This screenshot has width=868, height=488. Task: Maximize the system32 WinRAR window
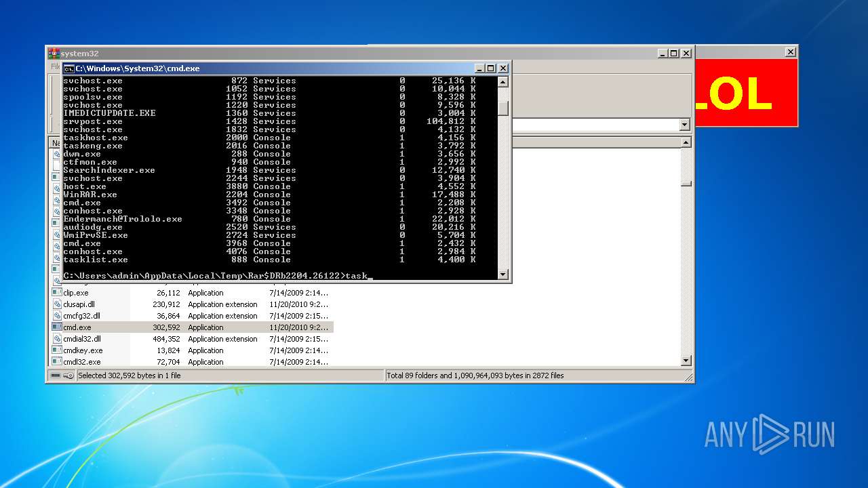click(x=673, y=53)
